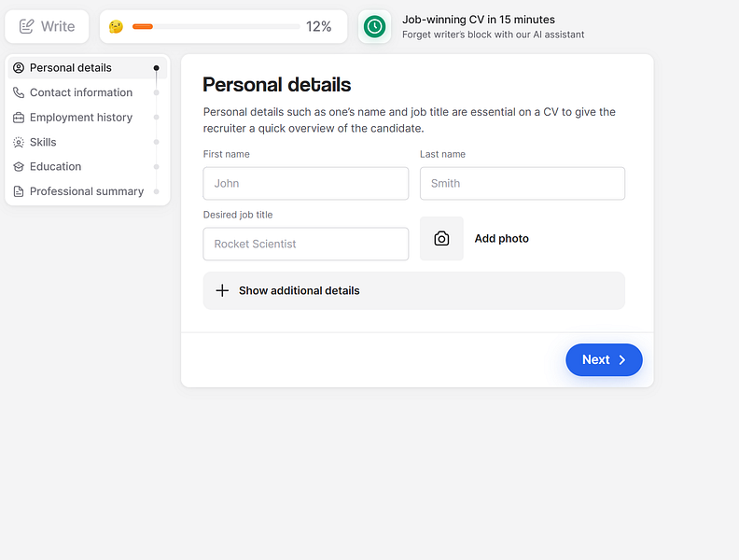Focus the Desired job title field
Screen dimensions: 739x560
305,244
